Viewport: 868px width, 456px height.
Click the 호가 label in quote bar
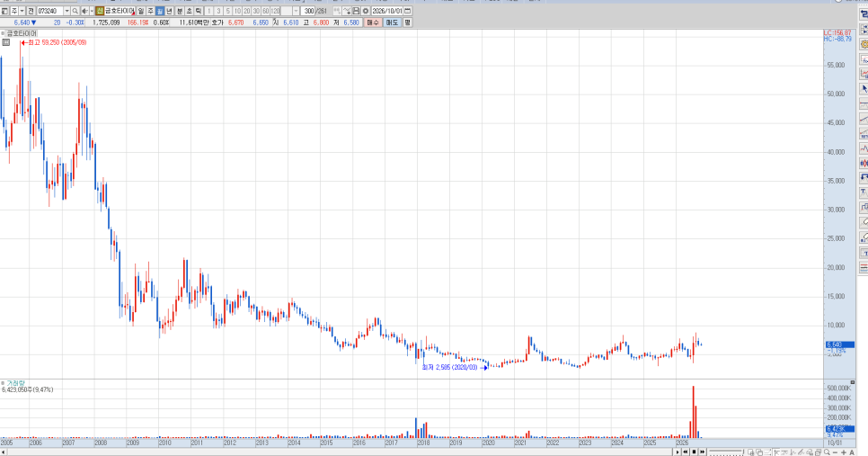click(217, 22)
